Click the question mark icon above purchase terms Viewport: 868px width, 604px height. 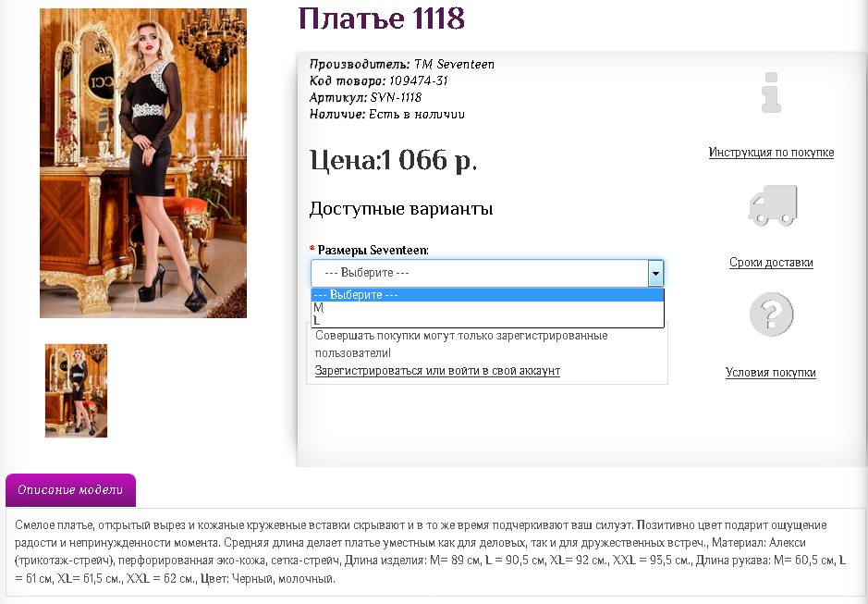point(771,314)
